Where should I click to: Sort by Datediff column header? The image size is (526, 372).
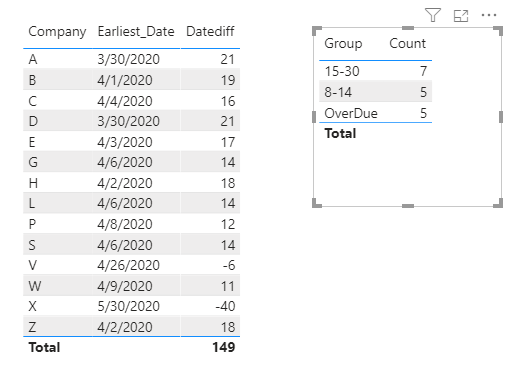(210, 31)
